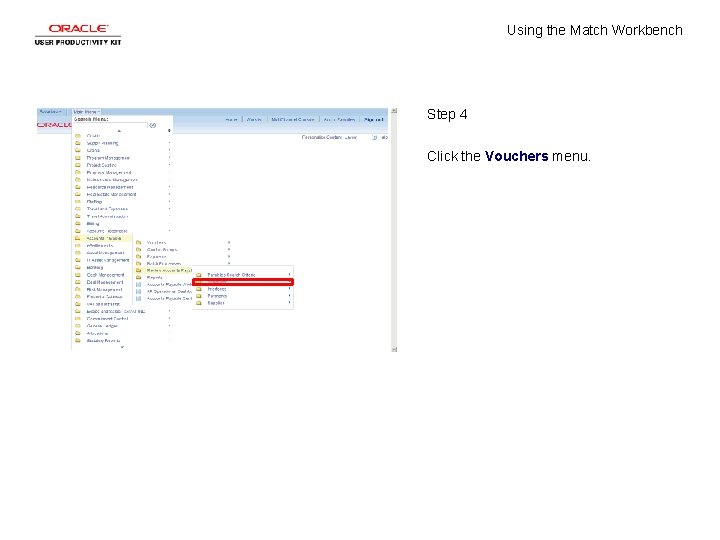Open the Batch Processes submenu item
720x540 pixels.
(164, 264)
